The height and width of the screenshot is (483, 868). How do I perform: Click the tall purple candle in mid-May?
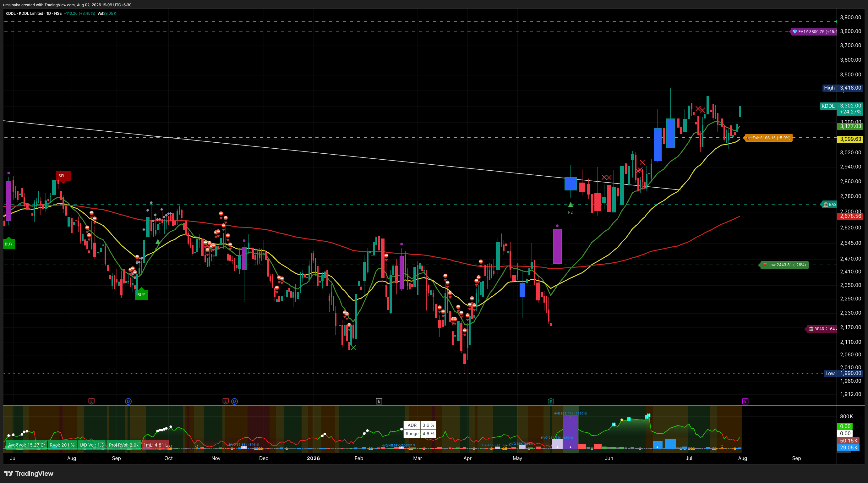coord(557,246)
